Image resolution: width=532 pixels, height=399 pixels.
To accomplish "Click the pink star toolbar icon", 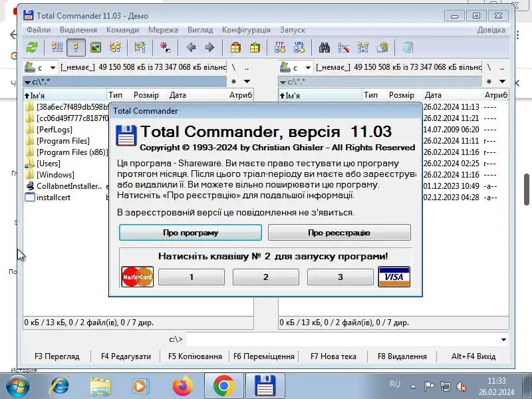I will [165, 47].
